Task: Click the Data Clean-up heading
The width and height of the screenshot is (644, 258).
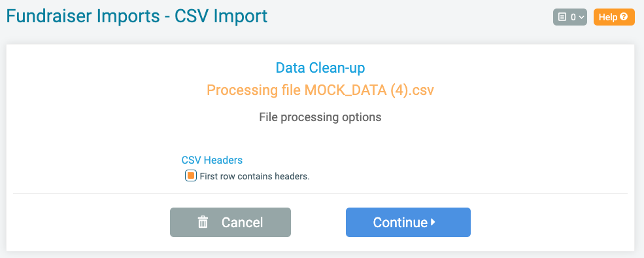Action: coord(320,68)
